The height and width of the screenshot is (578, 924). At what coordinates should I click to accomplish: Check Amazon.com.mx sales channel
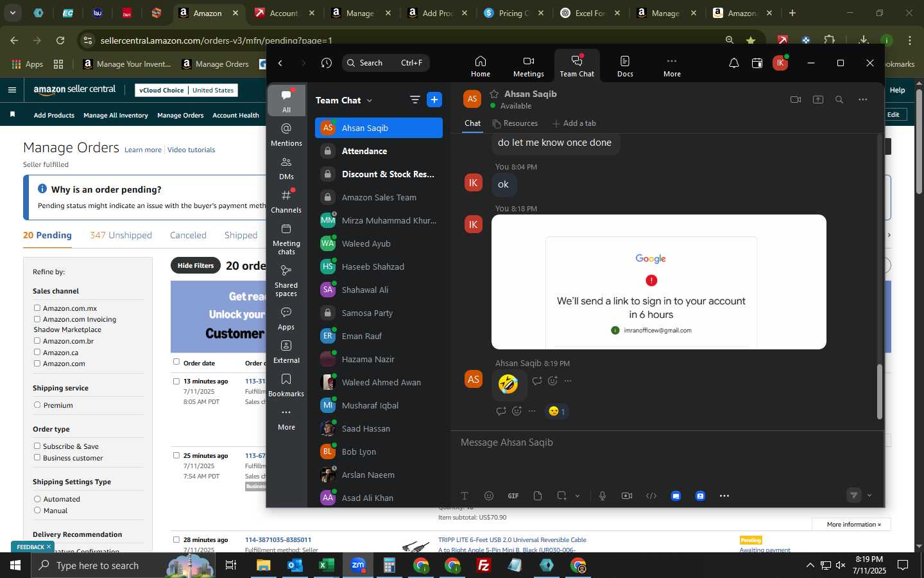tap(37, 308)
